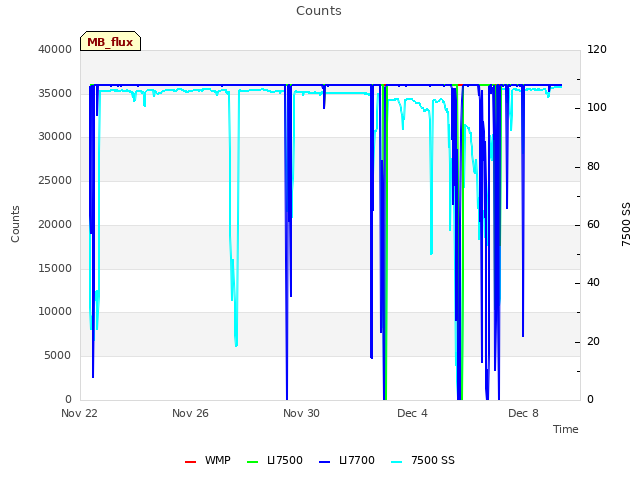Click the blue LI7700 legend swatch
The width and height of the screenshot is (640, 480).
[x=324, y=462]
